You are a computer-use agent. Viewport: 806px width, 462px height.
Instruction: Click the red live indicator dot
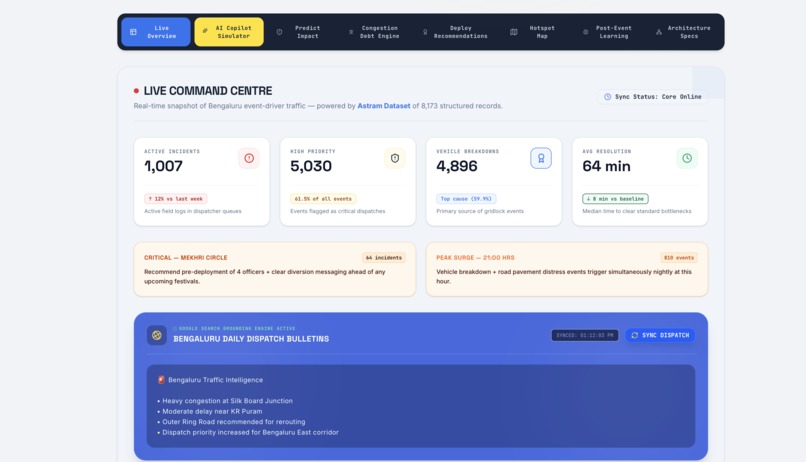point(136,91)
